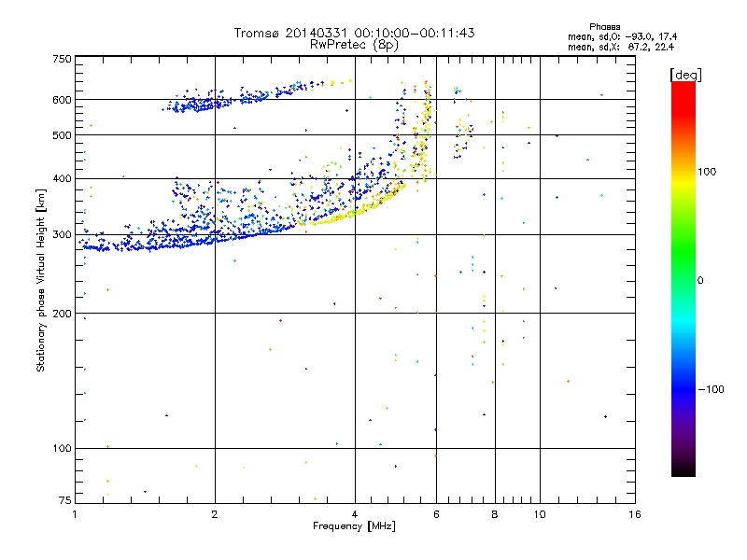The height and width of the screenshot is (560, 747).
Task: Click the y-axis label '300'
Action: (62, 235)
